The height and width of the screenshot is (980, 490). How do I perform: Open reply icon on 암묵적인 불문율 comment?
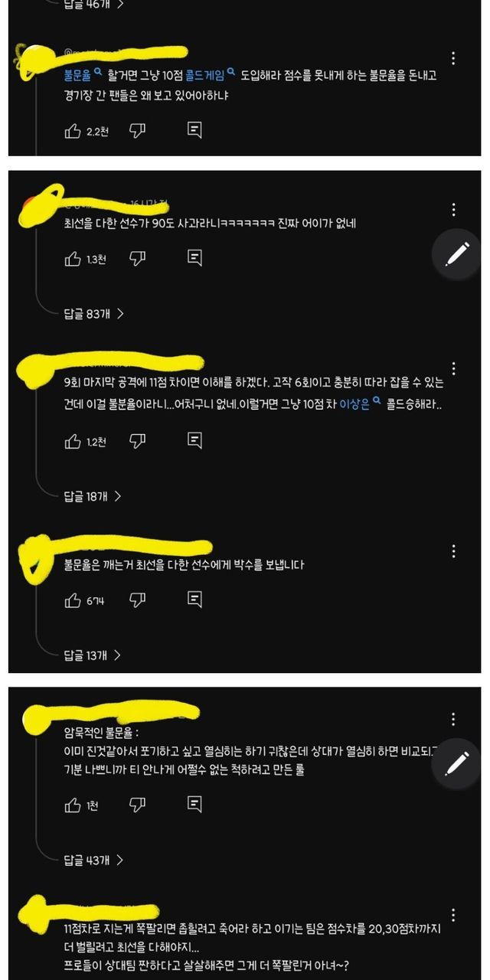point(194,805)
